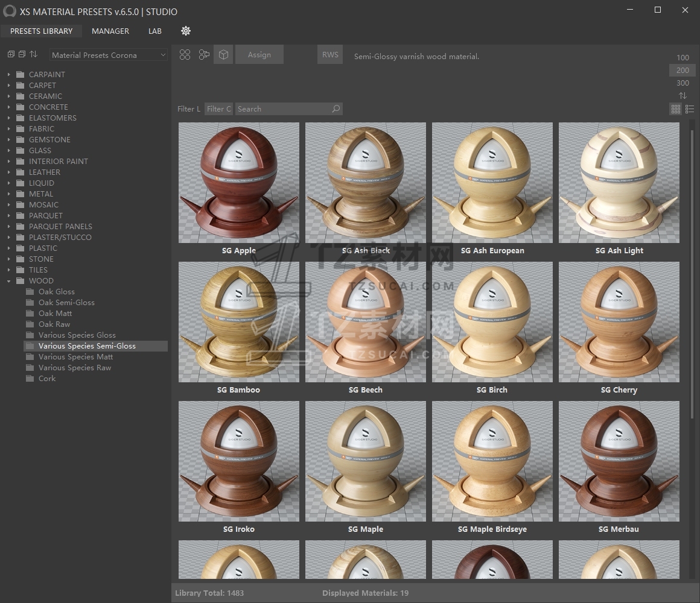Select the SG Maple material thumbnail
The height and width of the screenshot is (603, 700).
click(x=366, y=461)
